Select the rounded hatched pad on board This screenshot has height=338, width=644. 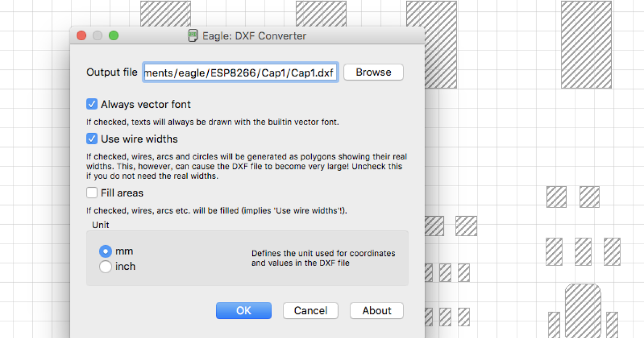point(583,311)
